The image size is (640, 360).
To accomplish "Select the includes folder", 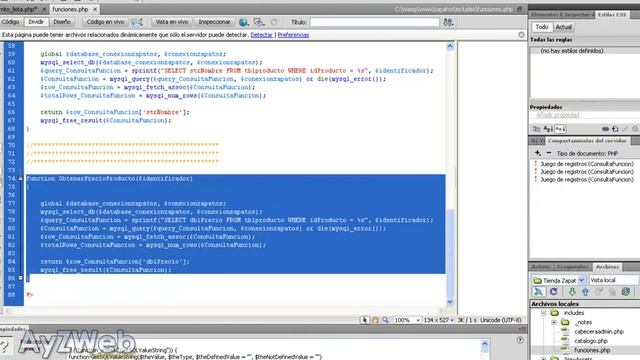I will point(573,313).
